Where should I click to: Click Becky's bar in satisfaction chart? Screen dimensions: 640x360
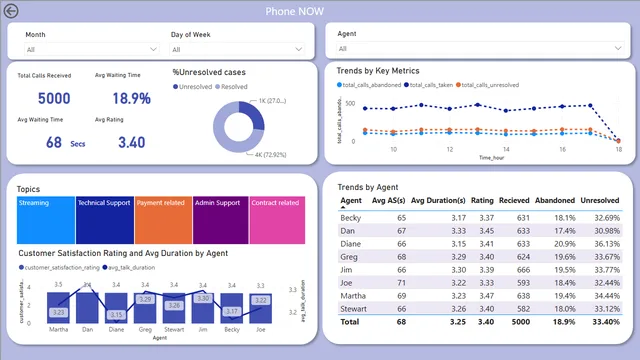tap(232, 308)
